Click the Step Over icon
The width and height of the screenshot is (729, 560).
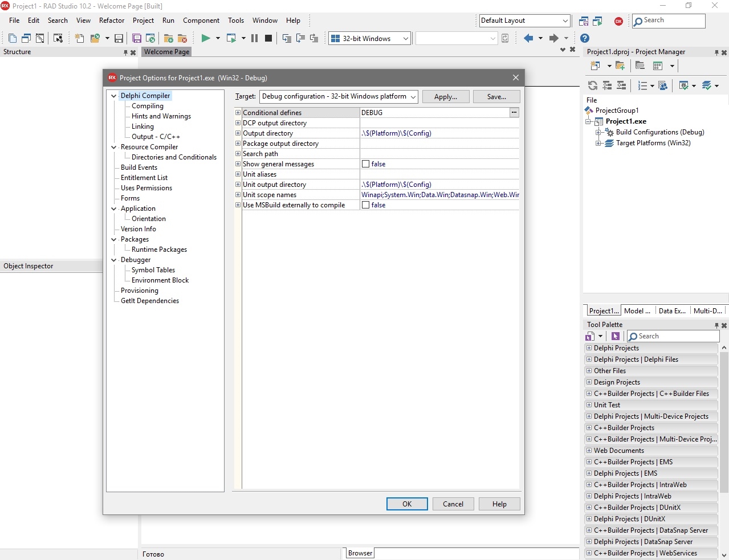click(300, 38)
